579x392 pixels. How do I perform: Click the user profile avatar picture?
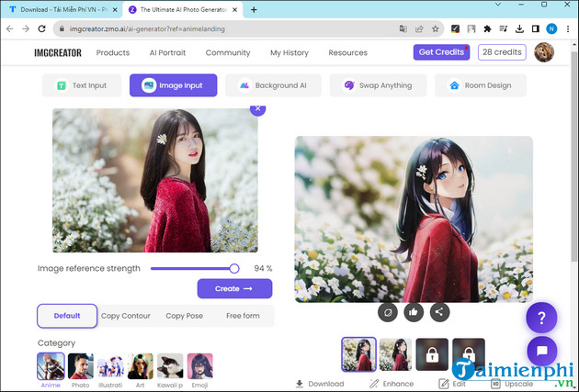(x=544, y=52)
